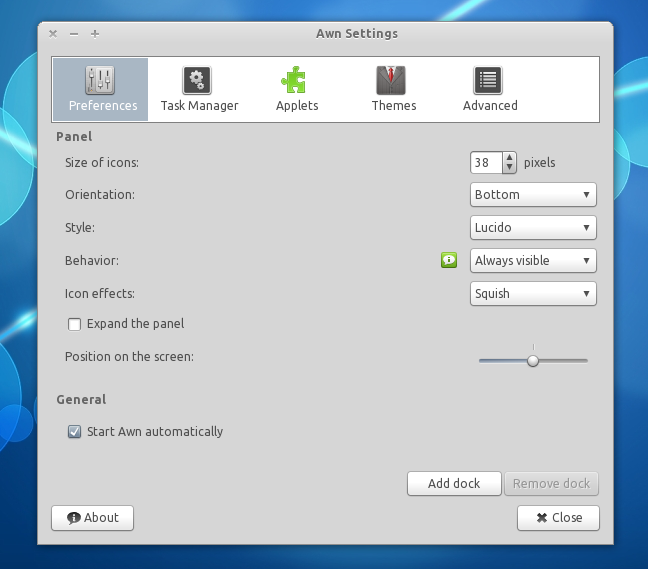Open the Orientation dropdown set to Bottom
648x569 pixels.
pos(533,195)
